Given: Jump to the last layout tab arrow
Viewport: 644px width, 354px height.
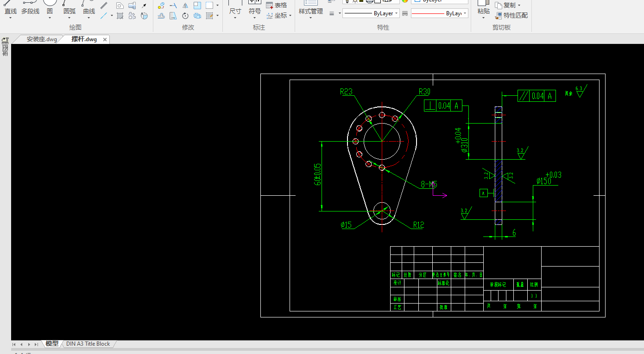Looking at the screenshot, I should (36, 344).
